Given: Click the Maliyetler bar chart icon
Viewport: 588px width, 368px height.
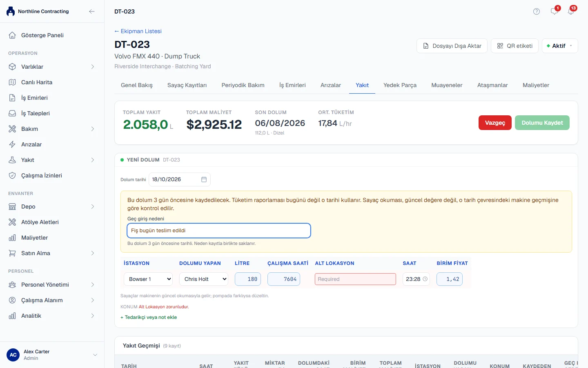Looking at the screenshot, I should [x=12, y=238].
